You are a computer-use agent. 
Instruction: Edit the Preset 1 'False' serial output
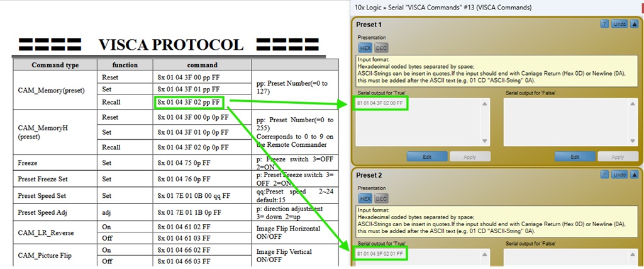tap(575, 157)
